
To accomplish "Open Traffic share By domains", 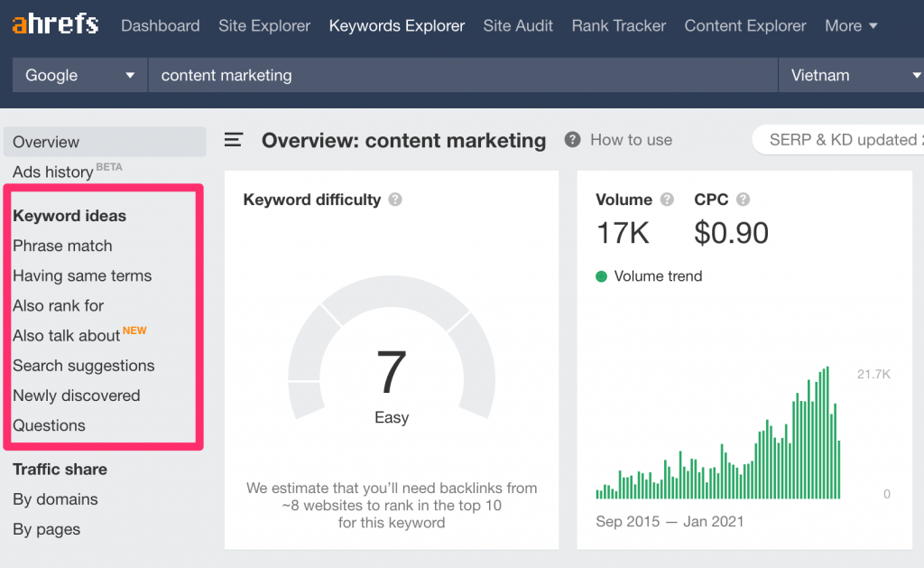I will (55, 499).
